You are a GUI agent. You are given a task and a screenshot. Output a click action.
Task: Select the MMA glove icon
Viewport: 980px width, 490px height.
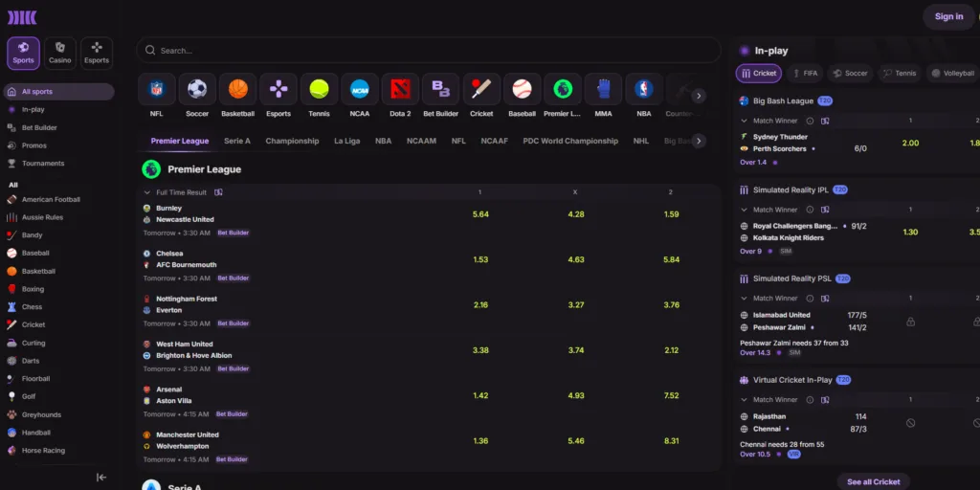click(603, 89)
